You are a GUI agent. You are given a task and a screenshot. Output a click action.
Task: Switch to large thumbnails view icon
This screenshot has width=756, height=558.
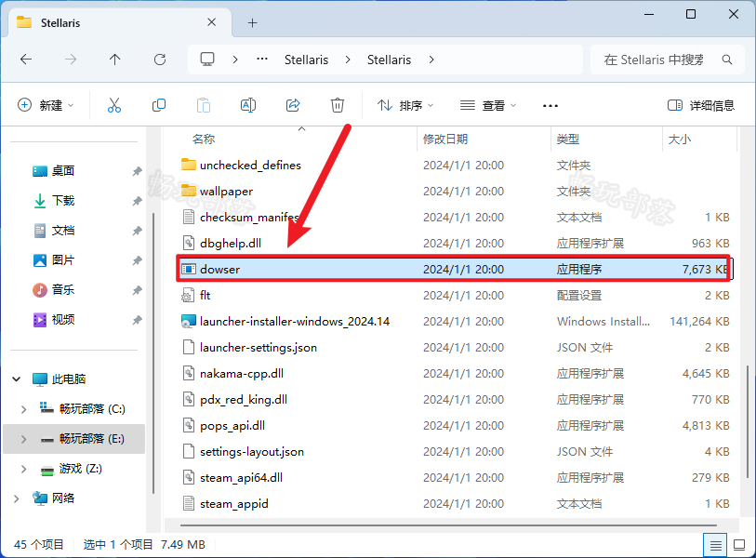tap(739, 546)
